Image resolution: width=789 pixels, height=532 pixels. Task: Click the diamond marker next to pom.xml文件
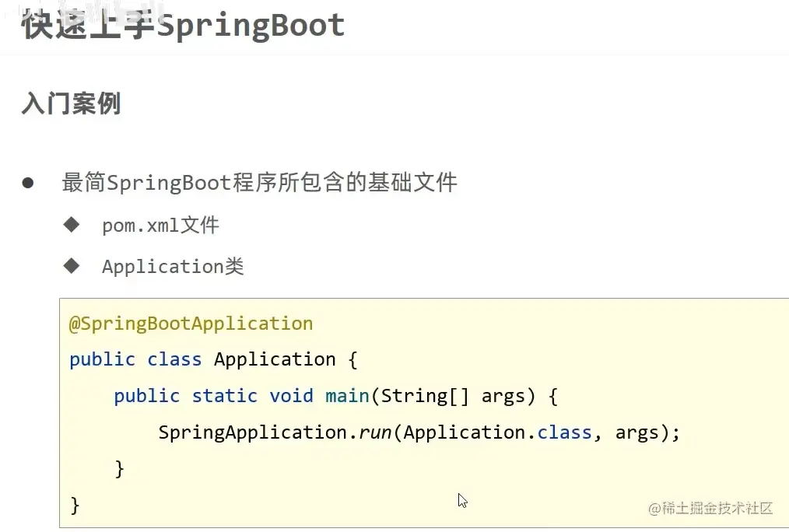pyautogui.click(x=72, y=225)
